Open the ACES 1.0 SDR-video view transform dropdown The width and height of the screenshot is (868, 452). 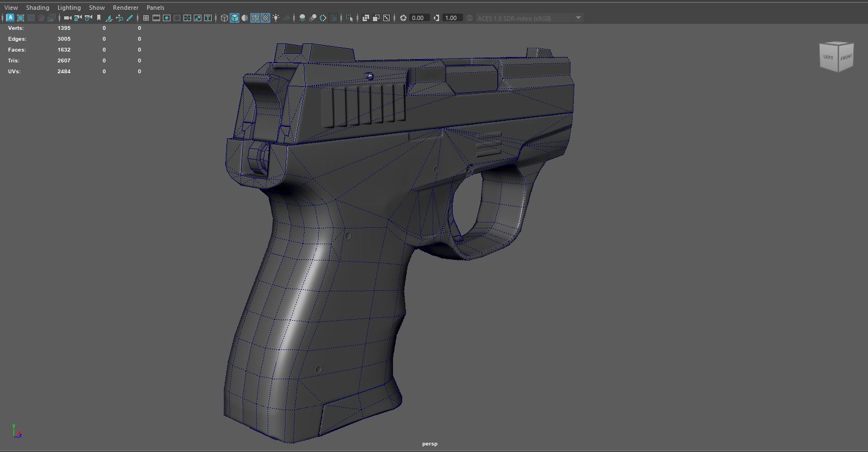(529, 18)
